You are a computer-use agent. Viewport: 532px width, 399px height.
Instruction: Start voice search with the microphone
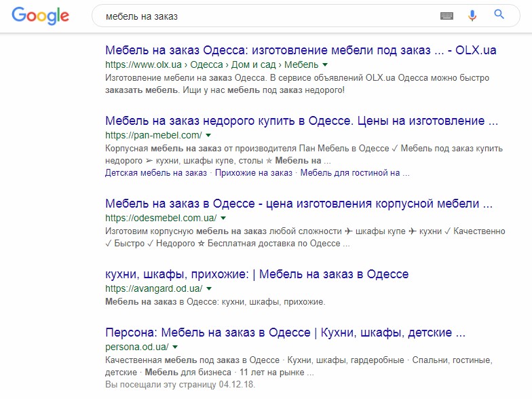pyautogui.click(x=472, y=16)
